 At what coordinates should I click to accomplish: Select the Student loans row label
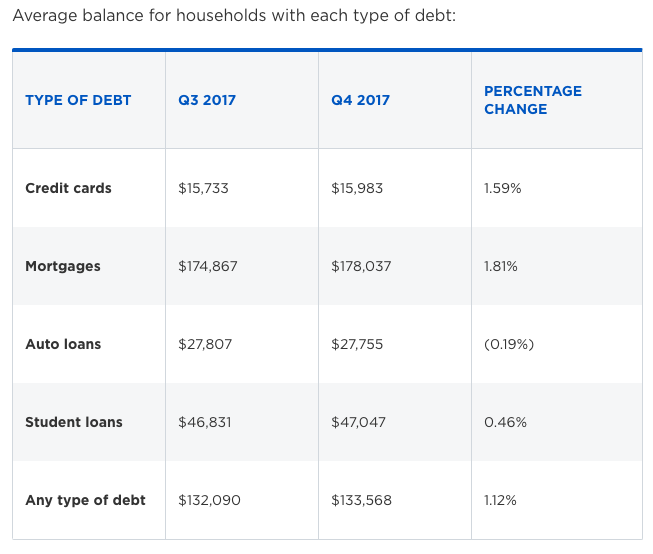click(74, 422)
